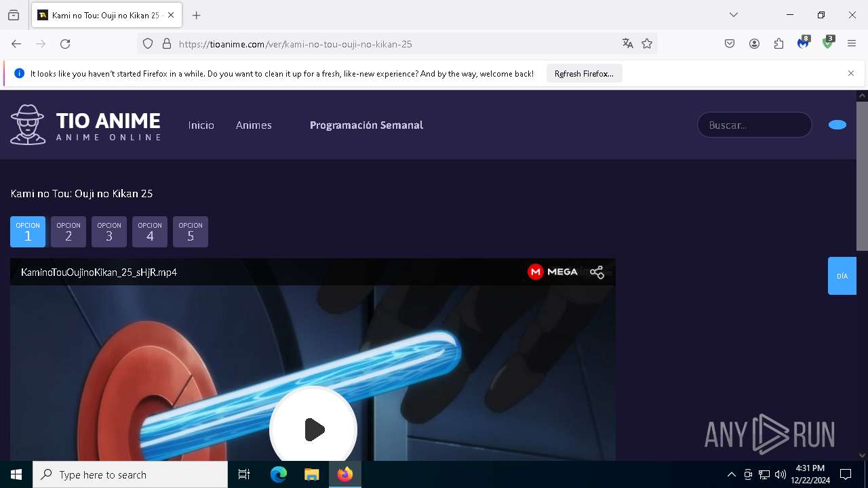Select Opcion 4 video server

point(150,232)
